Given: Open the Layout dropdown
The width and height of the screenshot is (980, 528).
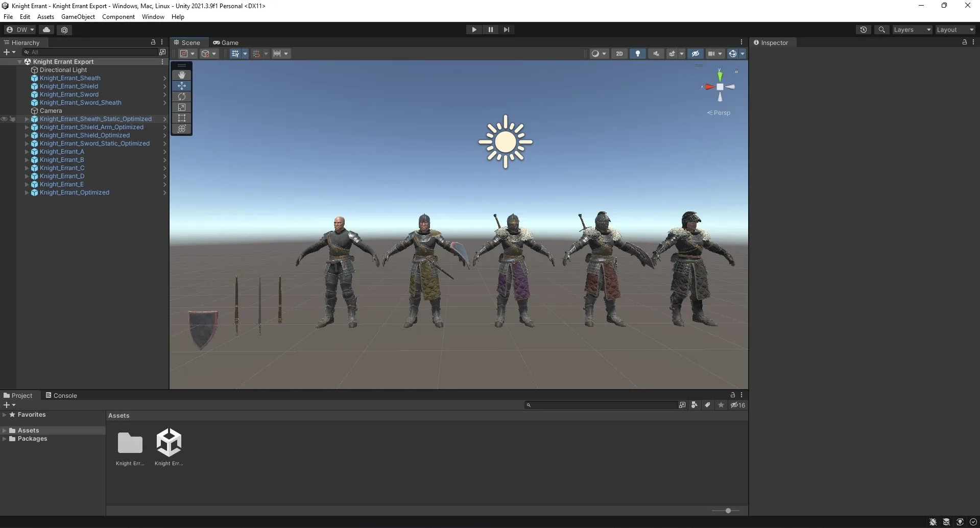Looking at the screenshot, I should coord(955,30).
